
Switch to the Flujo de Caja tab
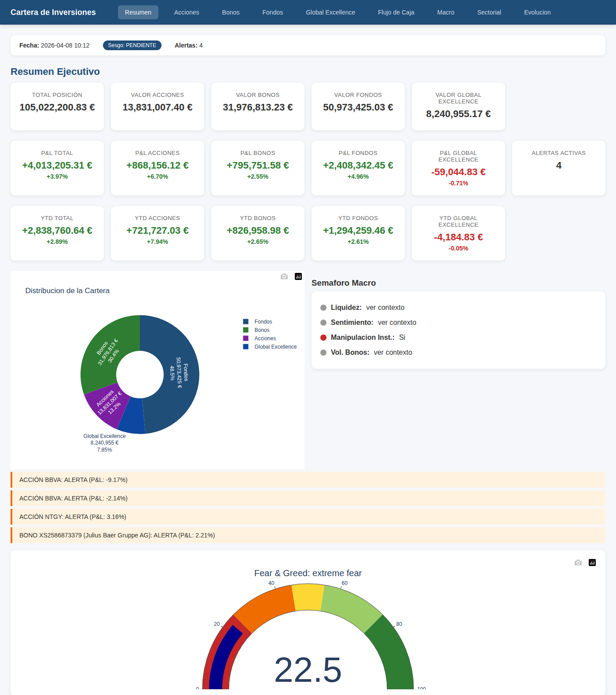pos(396,12)
